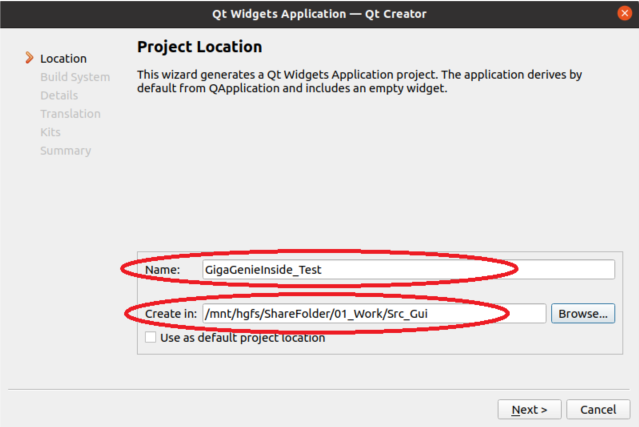Click the Create in path field
This screenshot has width=639, height=427.
click(x=374, y=313)
